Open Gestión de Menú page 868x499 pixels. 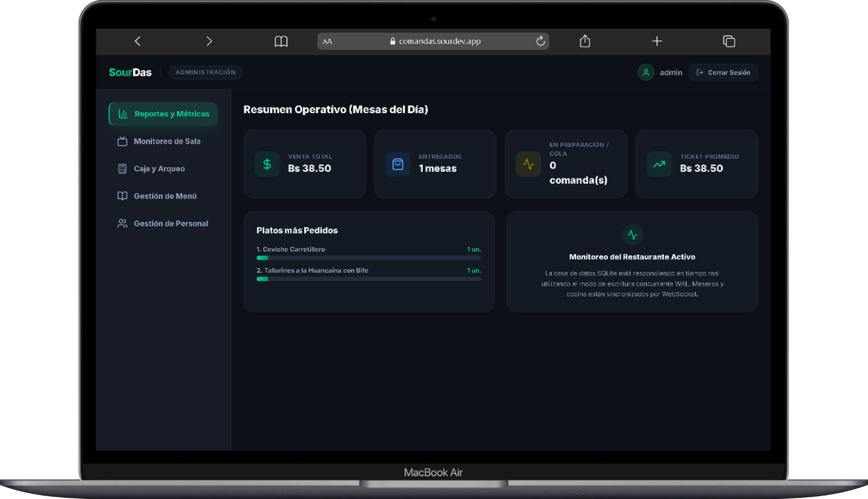tap(163, 196)
